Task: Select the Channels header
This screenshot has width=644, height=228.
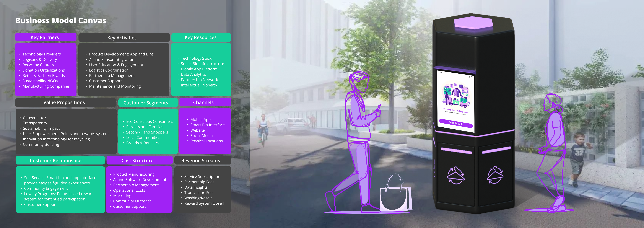Action: tap(203, 102)
